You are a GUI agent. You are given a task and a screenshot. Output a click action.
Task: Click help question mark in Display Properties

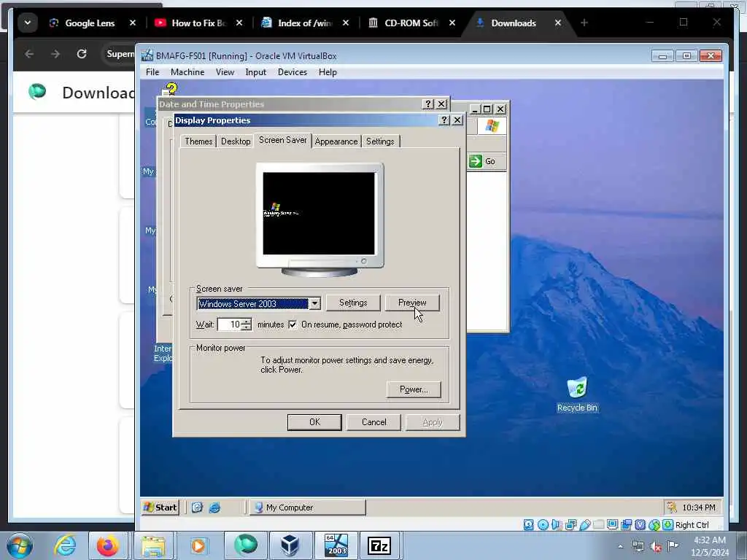[x=444, y=120]
